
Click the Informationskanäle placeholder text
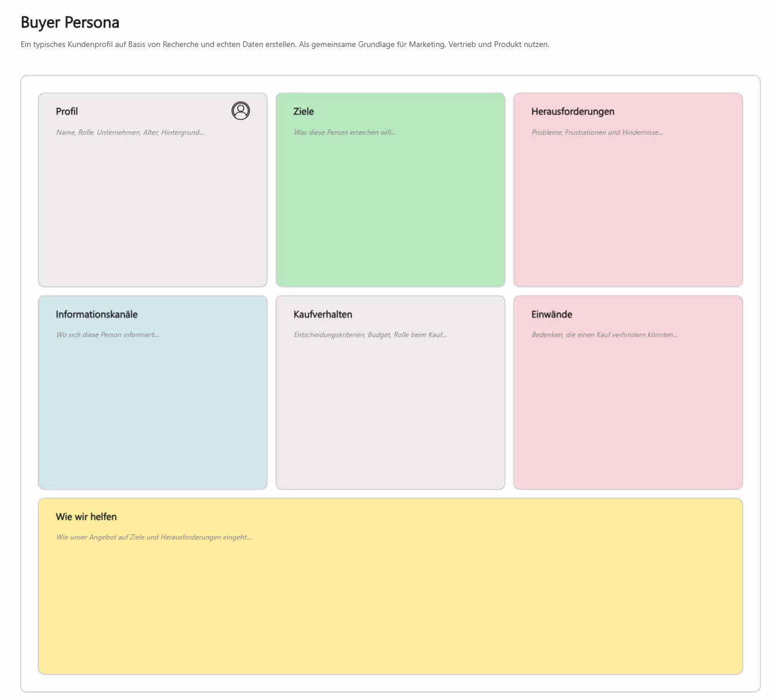(x=108, y=335)
